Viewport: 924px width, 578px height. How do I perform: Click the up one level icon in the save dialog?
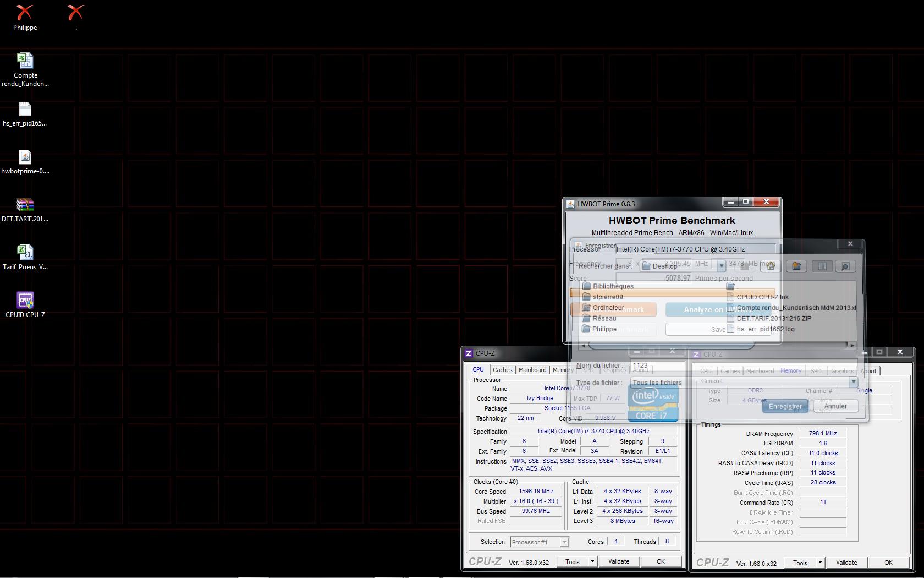(x=745, y=266)
